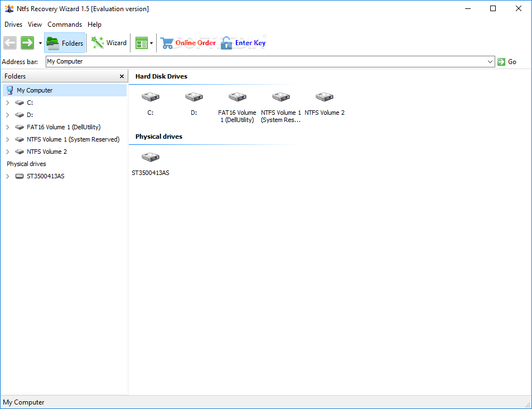The width and height of the screenshot is (532, 409).
Task: Select C: in the folder tree
Action: coord(24,103)
